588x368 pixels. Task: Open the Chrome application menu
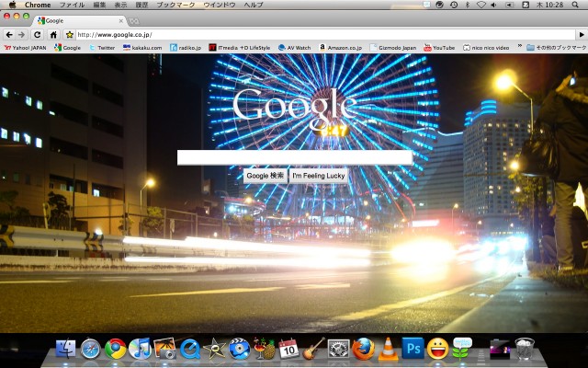coord(38,5)
